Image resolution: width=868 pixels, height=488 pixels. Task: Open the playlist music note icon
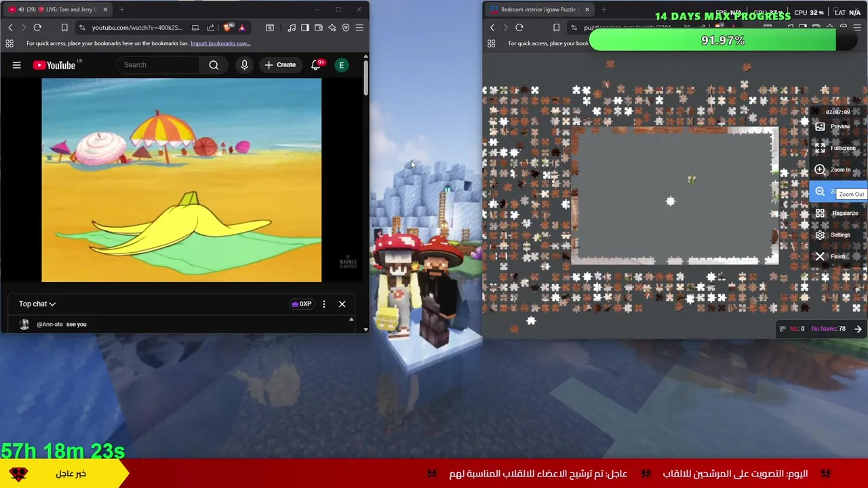(292, 28)
